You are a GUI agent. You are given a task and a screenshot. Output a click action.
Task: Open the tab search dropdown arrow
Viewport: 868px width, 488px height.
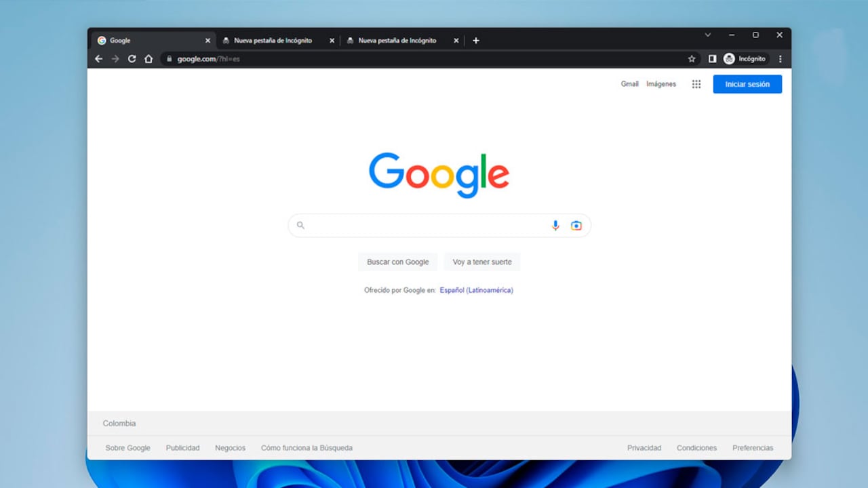tap(707, 35)
